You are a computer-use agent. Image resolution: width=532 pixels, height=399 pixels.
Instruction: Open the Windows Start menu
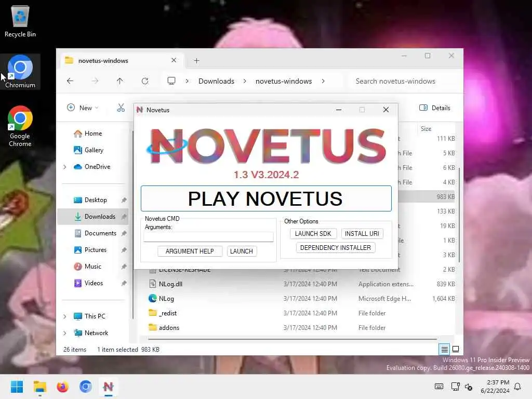pyautogui.click(x=17, y=387)
